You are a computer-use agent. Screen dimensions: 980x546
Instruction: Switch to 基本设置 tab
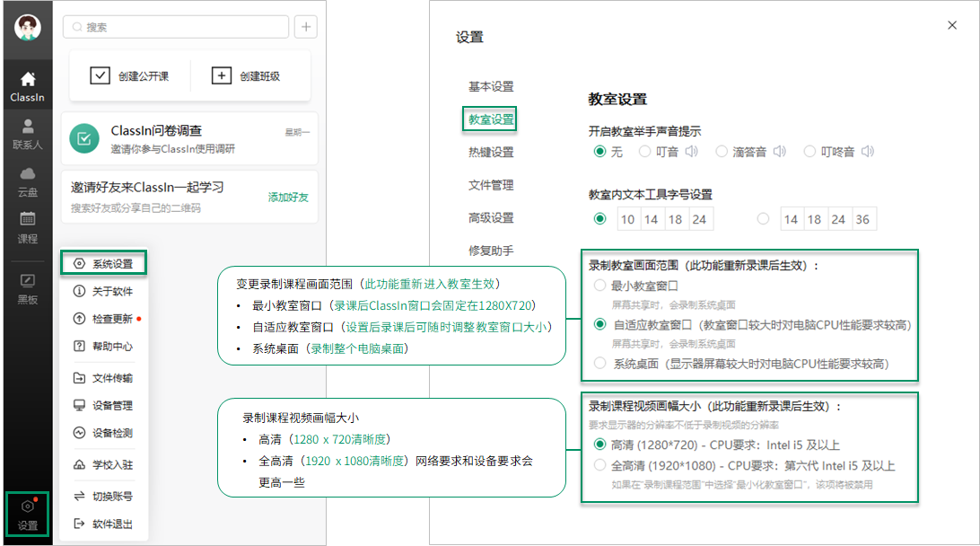(491, 86)
